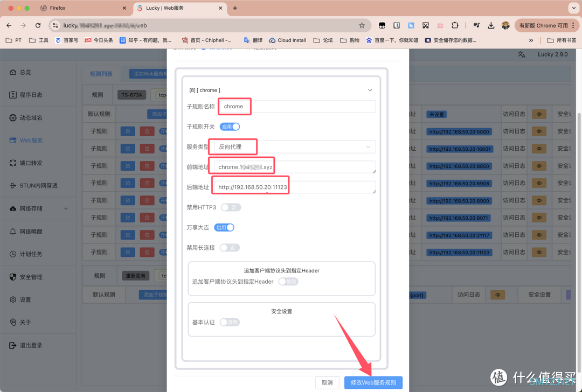Click the 有新版 Chrome 可用 update button

(546, 26)
